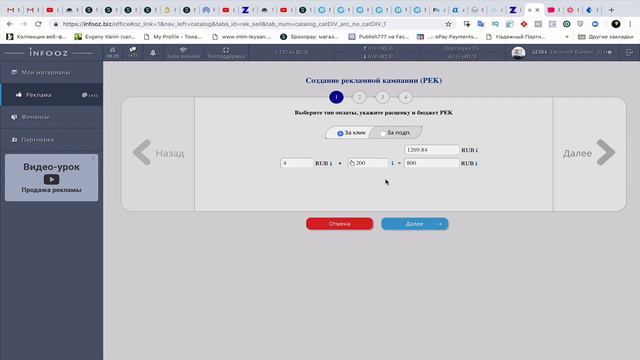Open a new browser tab
640x360 pixels.
click(611, 10)
